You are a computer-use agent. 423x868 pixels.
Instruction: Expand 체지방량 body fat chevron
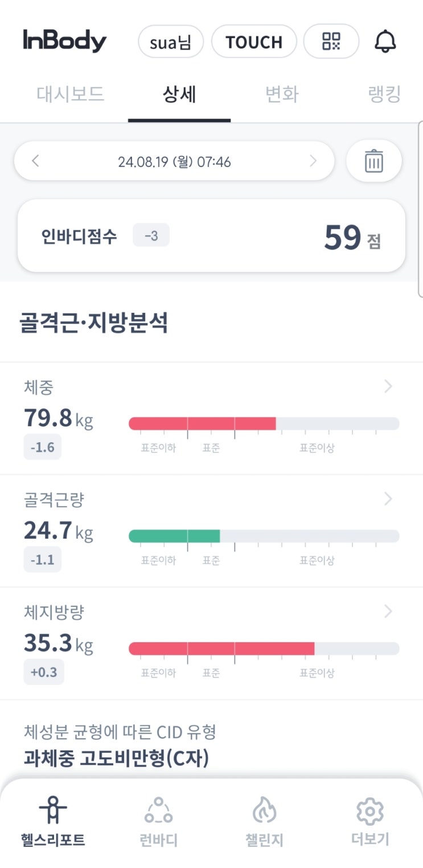388,612
